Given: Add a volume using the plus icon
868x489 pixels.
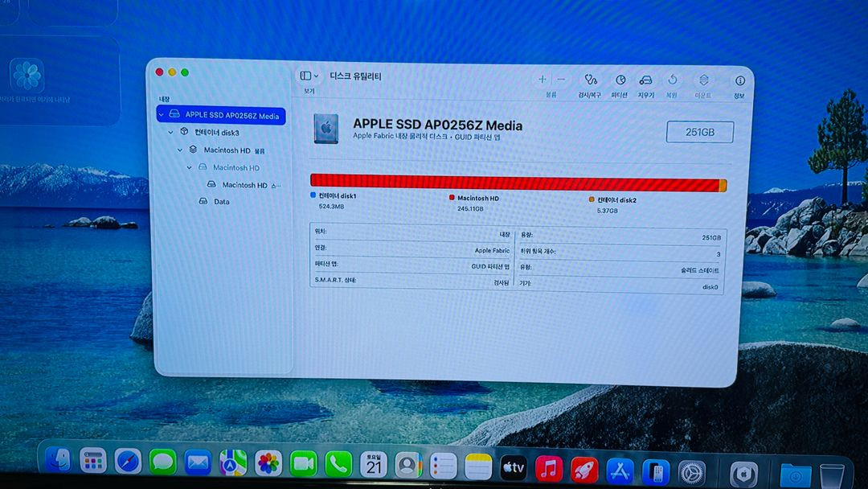Looking at the screenshot, I should tap(542, 80).
